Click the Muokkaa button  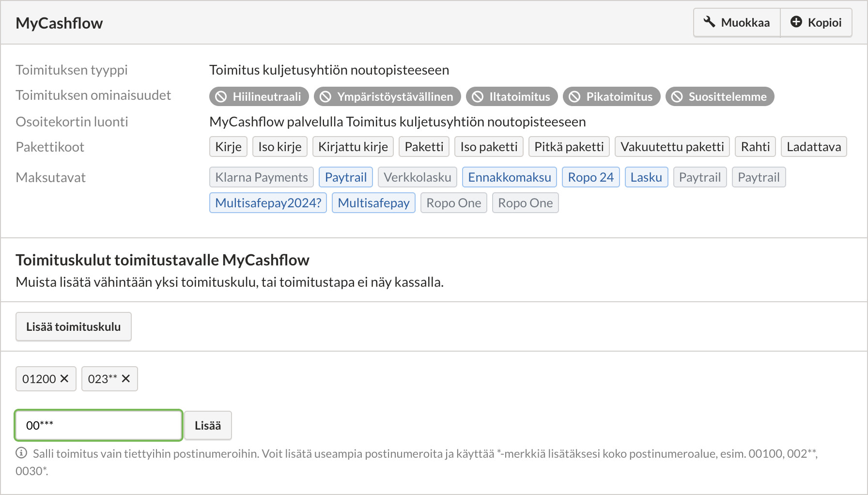[737, 22]
